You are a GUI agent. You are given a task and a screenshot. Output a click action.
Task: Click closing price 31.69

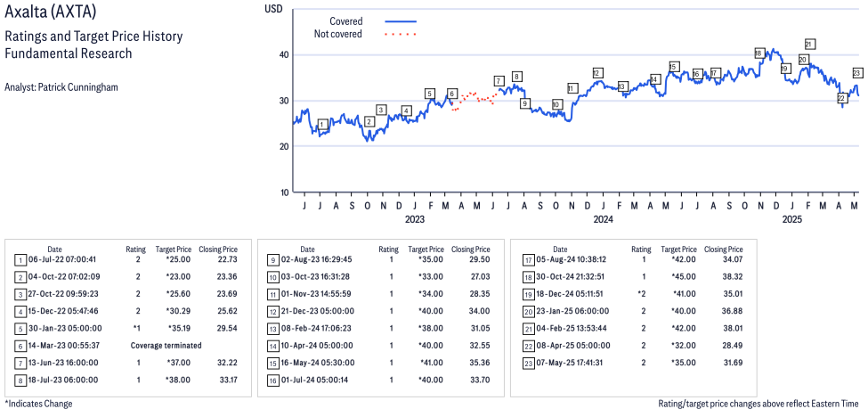coord(733,363)
